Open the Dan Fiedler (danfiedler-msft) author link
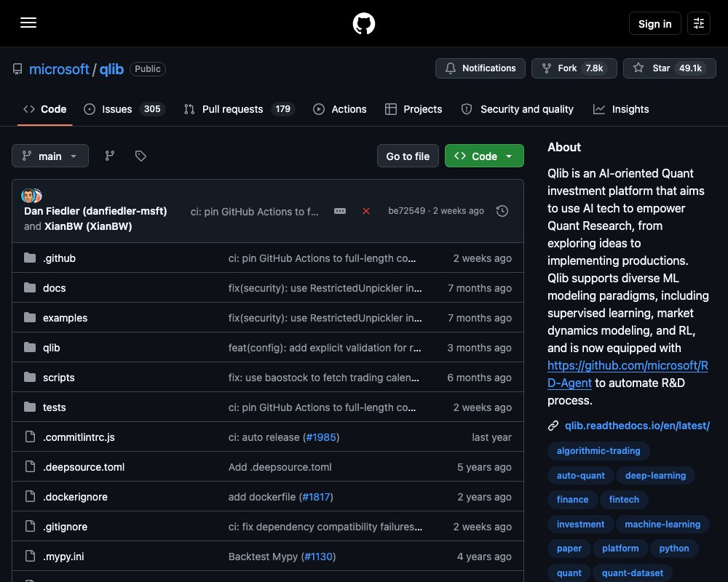 [95, 211]
